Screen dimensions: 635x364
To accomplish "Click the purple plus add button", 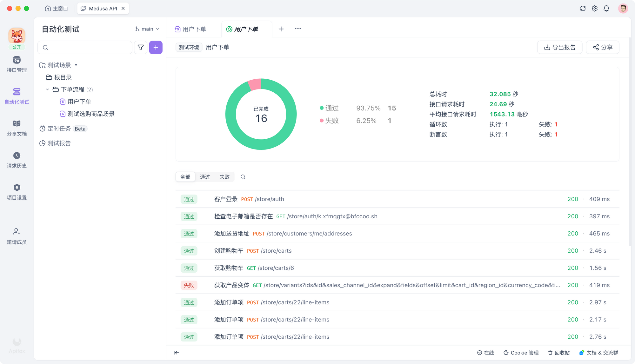I will pos(156,48).
